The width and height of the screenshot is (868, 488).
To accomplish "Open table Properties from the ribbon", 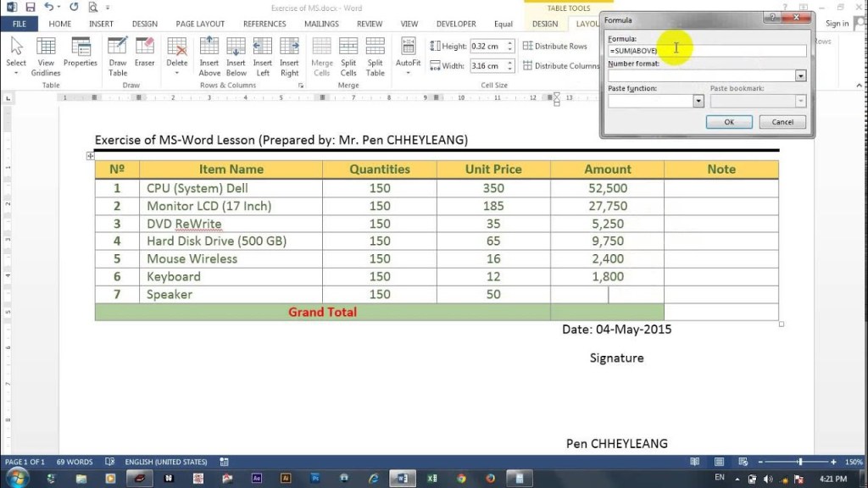I will (x=81, y=56).
